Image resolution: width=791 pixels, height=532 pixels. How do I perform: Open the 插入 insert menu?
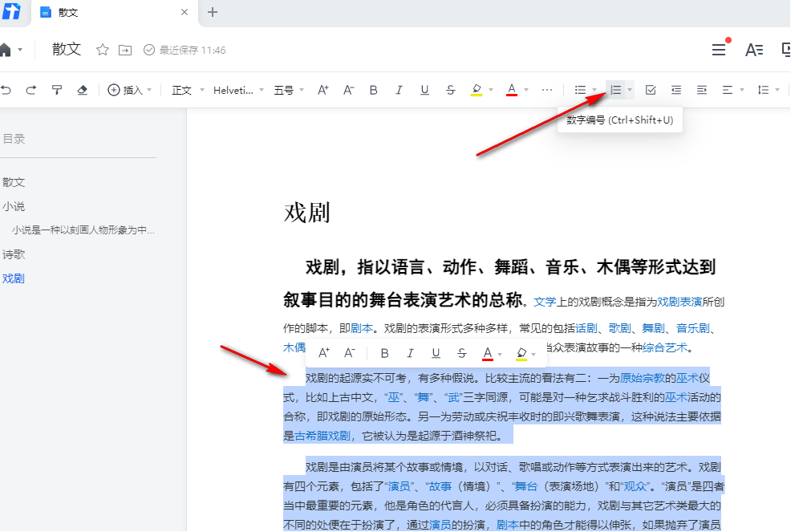129,90
